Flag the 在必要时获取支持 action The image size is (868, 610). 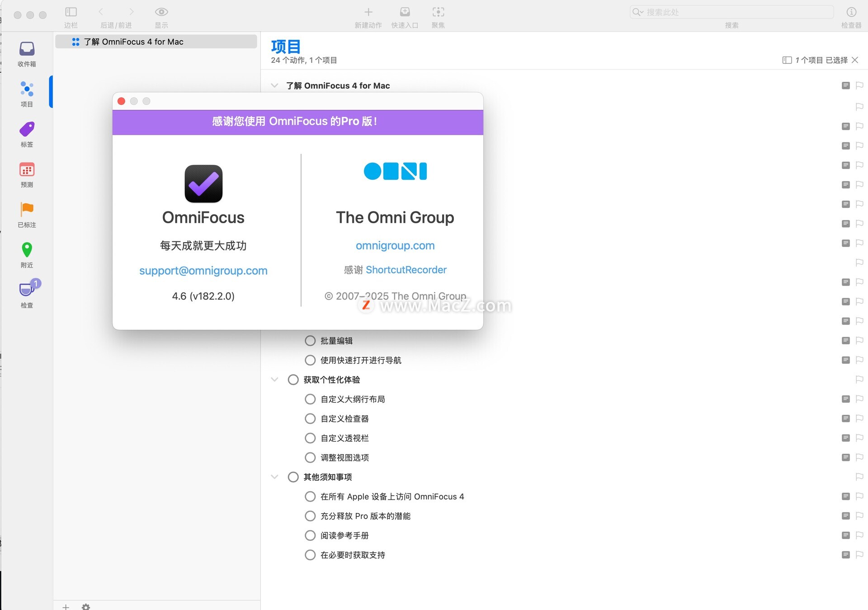pos(859,554)
